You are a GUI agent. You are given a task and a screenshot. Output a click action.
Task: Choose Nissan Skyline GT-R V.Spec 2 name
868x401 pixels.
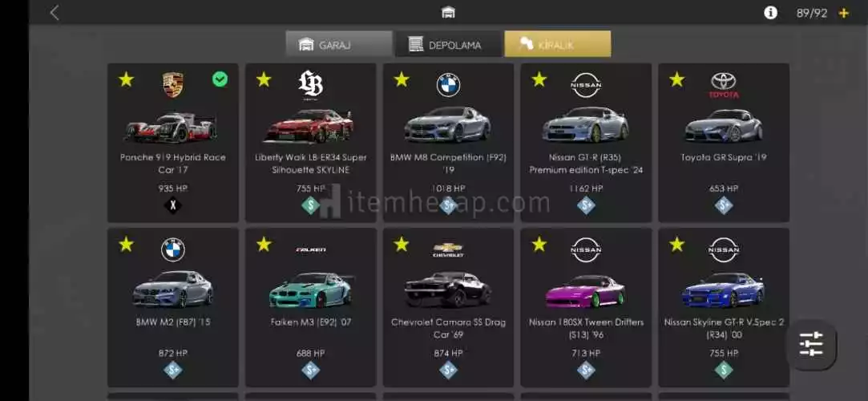(x=724, y=329)
